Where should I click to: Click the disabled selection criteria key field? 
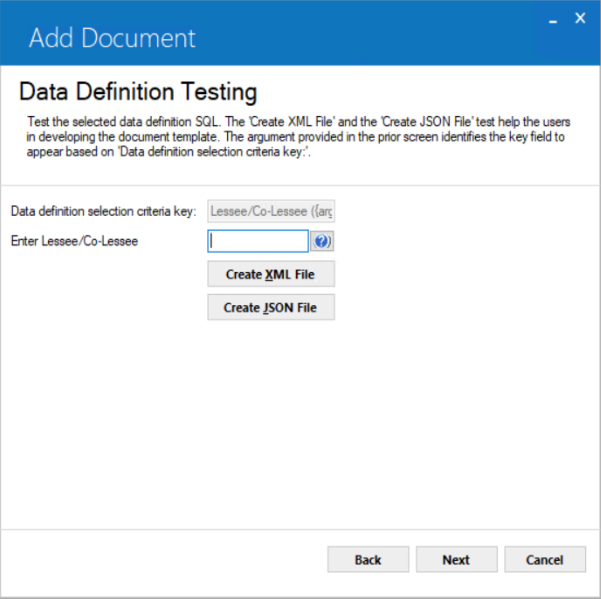click(271, 211)
